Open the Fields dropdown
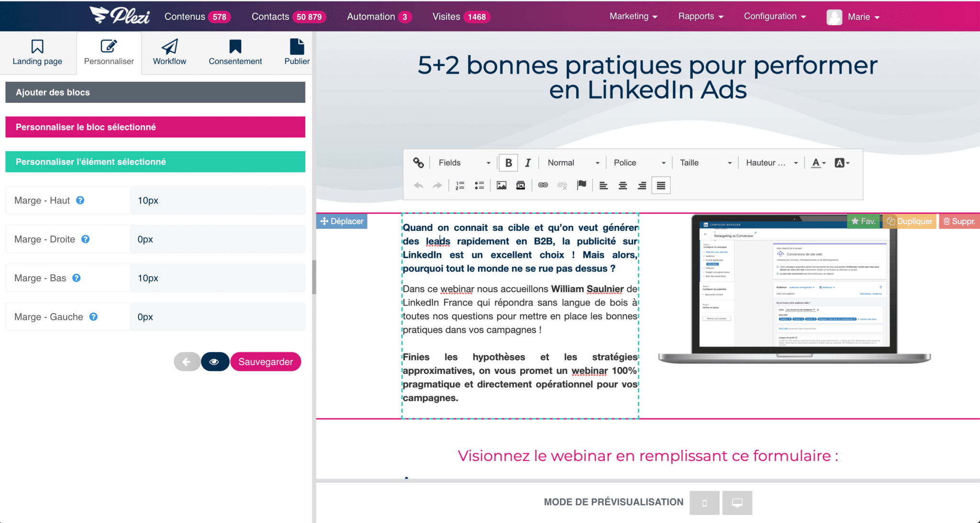The image size is (980, 523). 464,163
